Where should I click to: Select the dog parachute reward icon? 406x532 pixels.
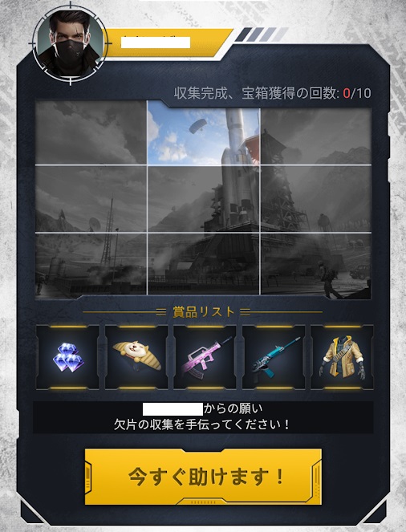136,357
